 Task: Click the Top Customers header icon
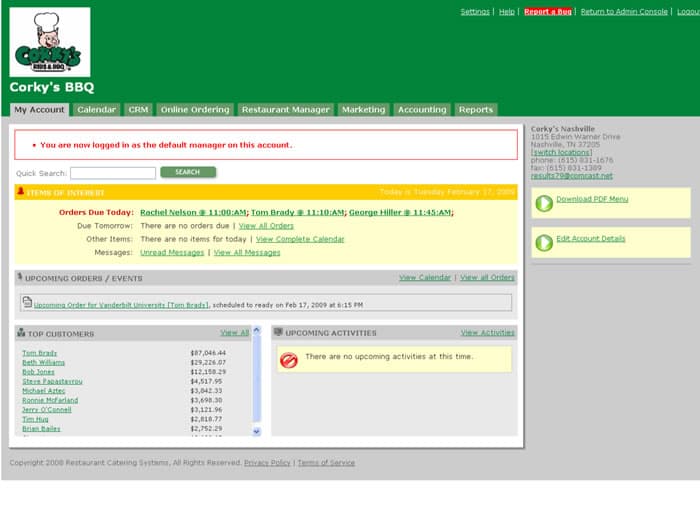21,333
